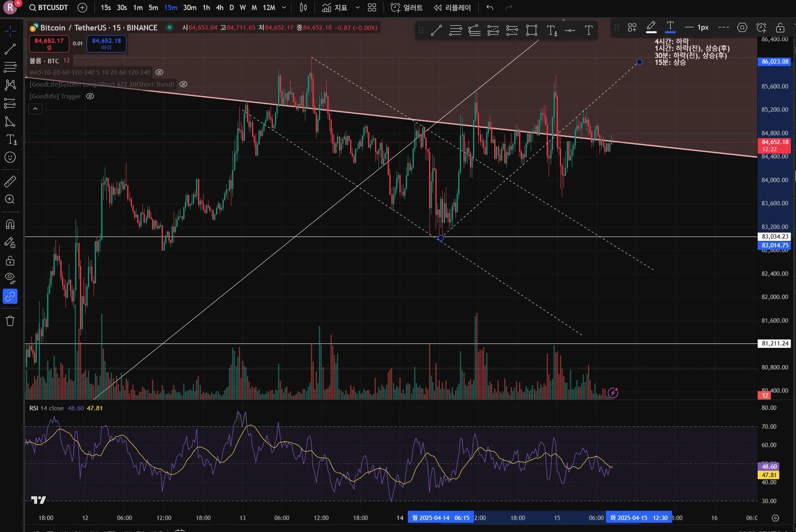Select the crosshair cursor tool
The image size is (796, 532).
pyautogui.click(x=10, y=31)
